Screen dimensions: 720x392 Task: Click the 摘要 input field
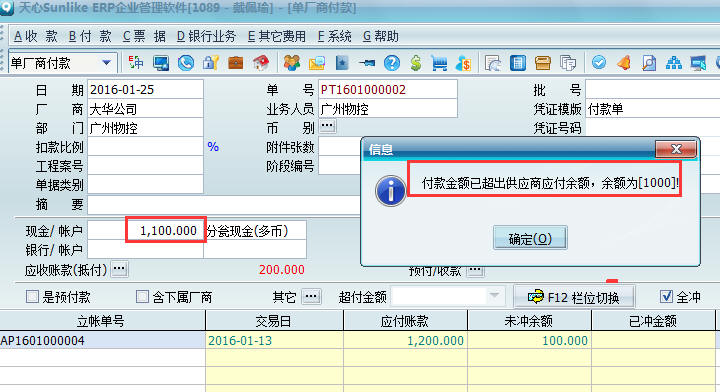coord(224,204)
